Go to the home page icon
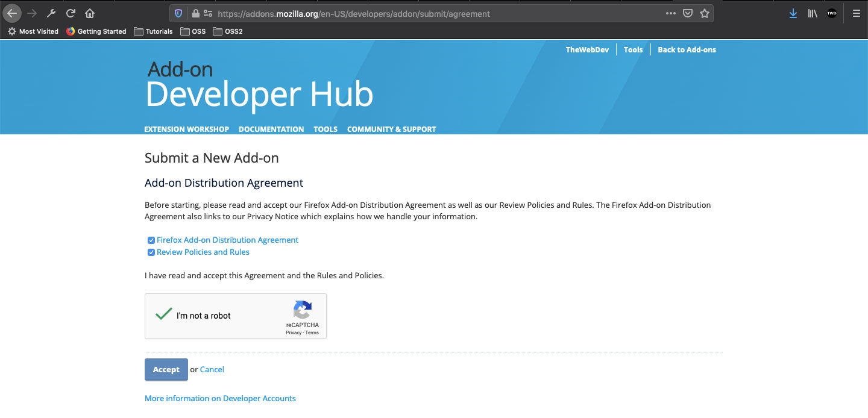 pyautogui.click(x=90, y=13)
